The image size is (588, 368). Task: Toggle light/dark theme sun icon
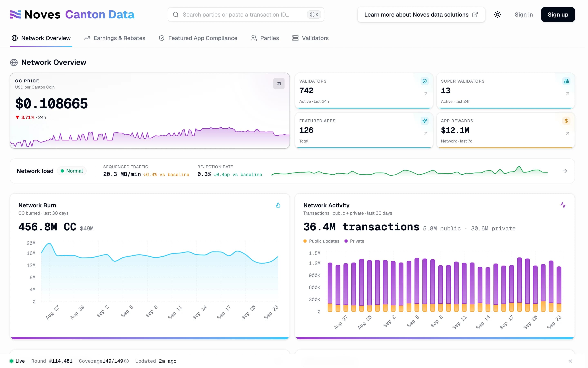pos(497,15)
